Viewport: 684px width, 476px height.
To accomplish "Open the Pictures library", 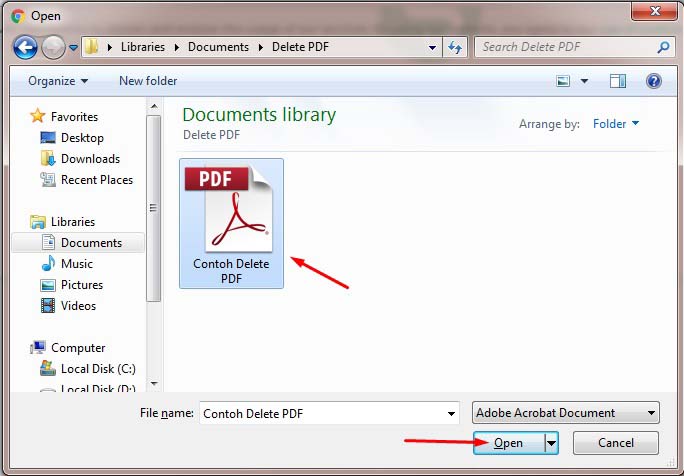I will [82, 284].
